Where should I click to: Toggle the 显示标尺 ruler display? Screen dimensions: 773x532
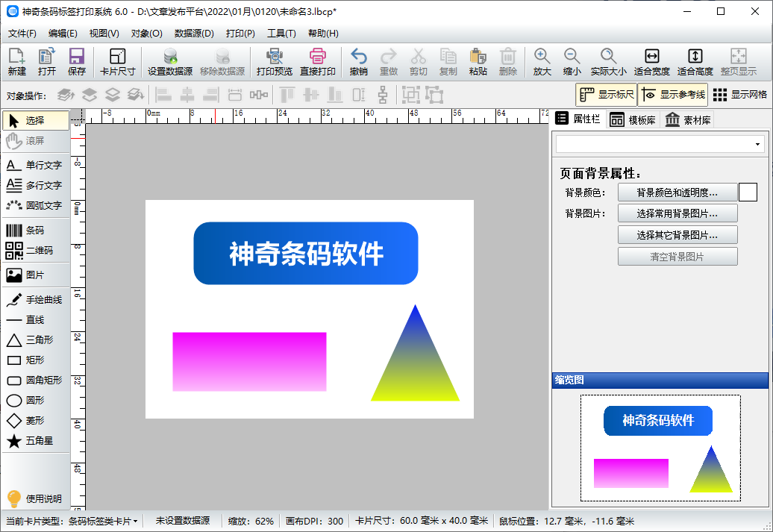606,95
